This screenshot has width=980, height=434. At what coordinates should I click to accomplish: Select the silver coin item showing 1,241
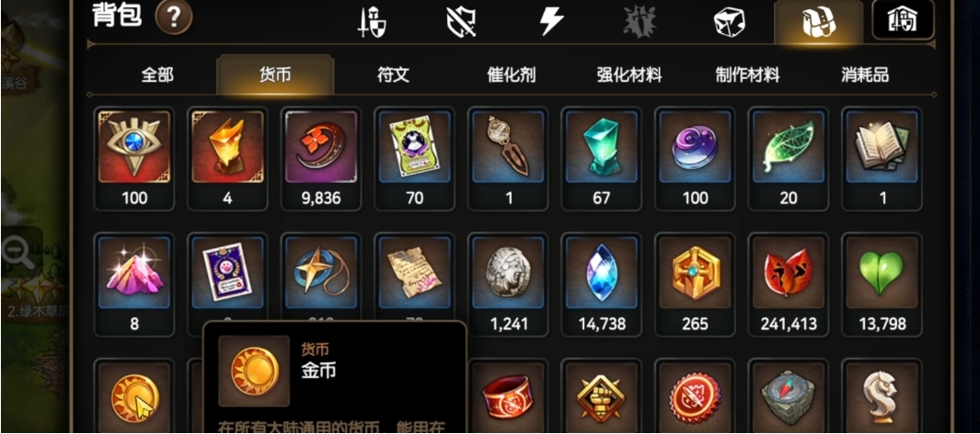(508, 285)
